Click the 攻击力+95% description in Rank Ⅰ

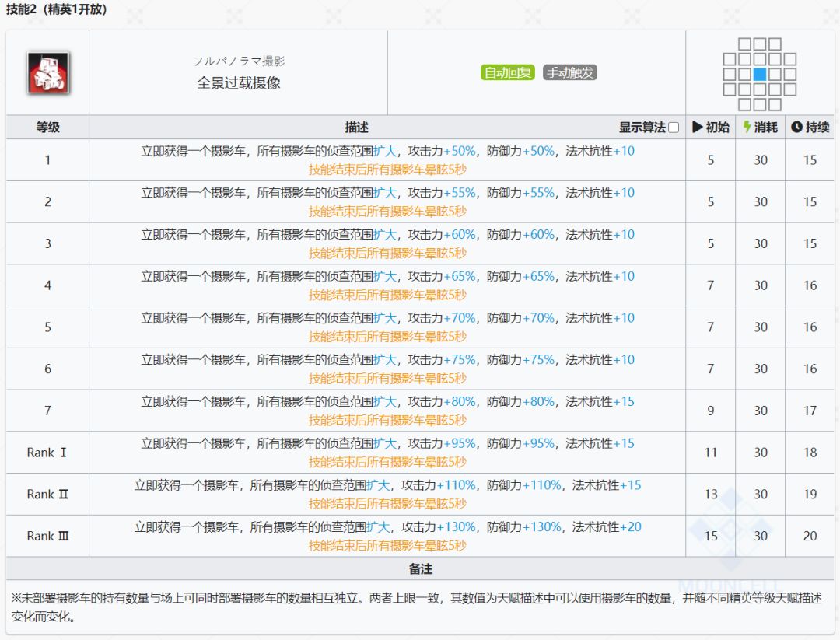(442, 443)
